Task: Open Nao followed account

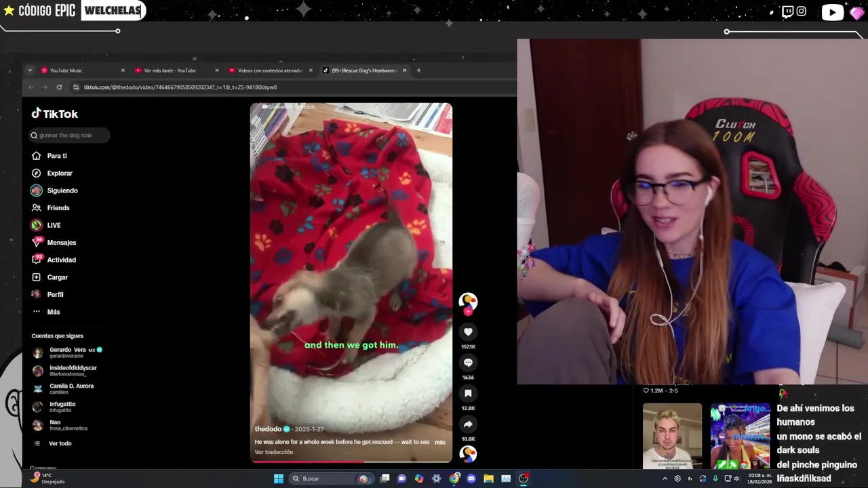Action: pos(60,425)
